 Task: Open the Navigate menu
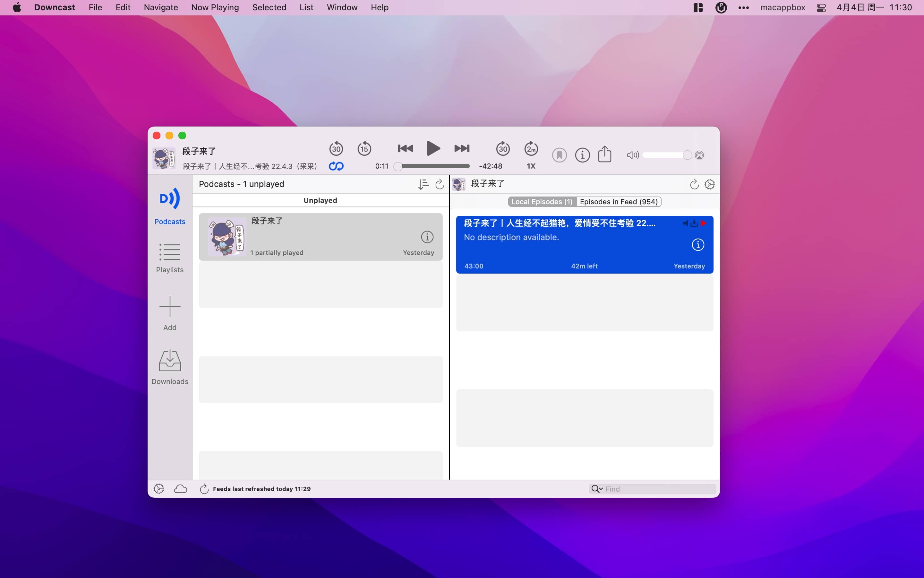coord(161,7)
